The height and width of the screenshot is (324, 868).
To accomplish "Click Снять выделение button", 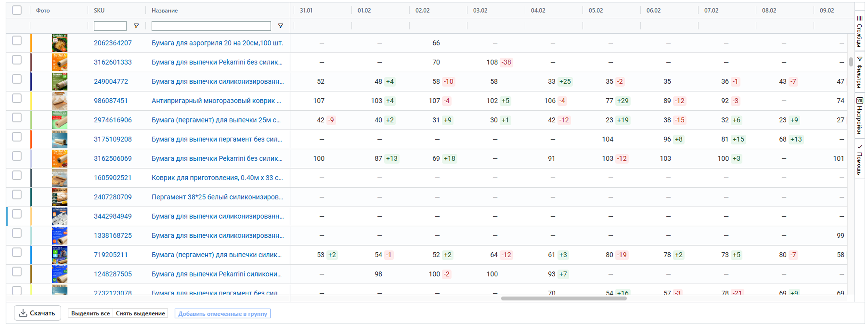I will 140,313.
